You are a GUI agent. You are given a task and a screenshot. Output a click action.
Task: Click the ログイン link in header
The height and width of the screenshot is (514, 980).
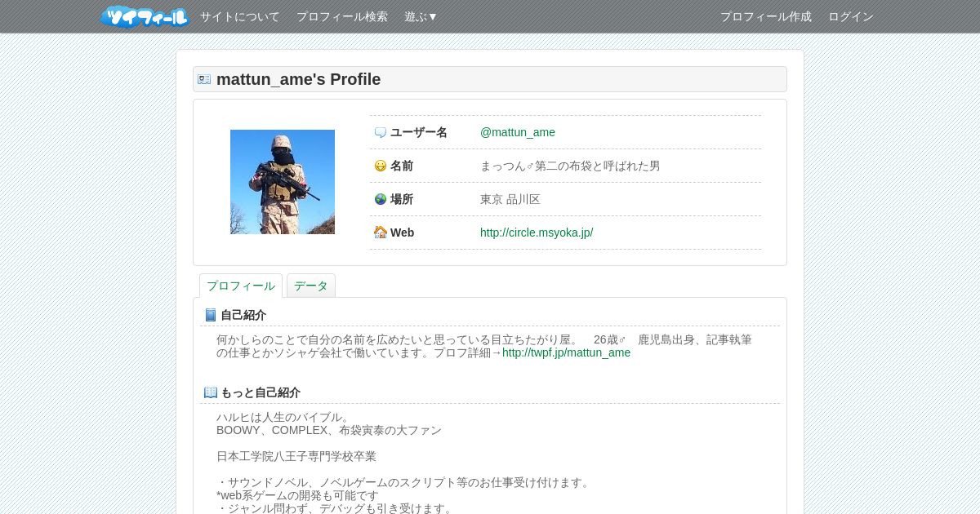tap(851, 16)
